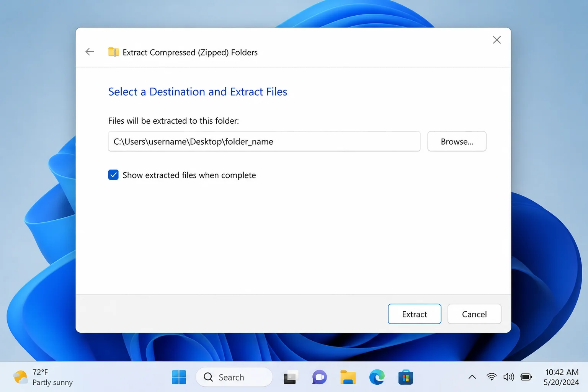Click the taskbar Search box
Image resolution: width=588 pixels, height=392 pixels.
234,377
